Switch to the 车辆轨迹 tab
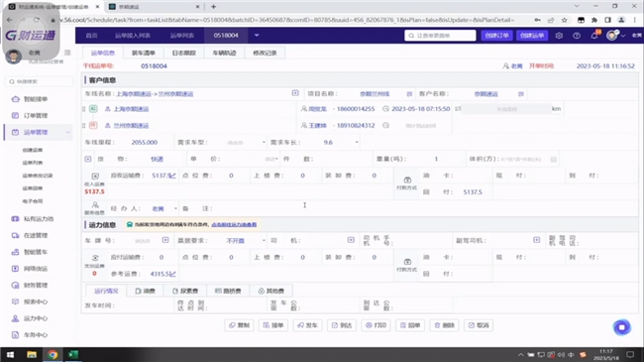 (x=224, y=54)
